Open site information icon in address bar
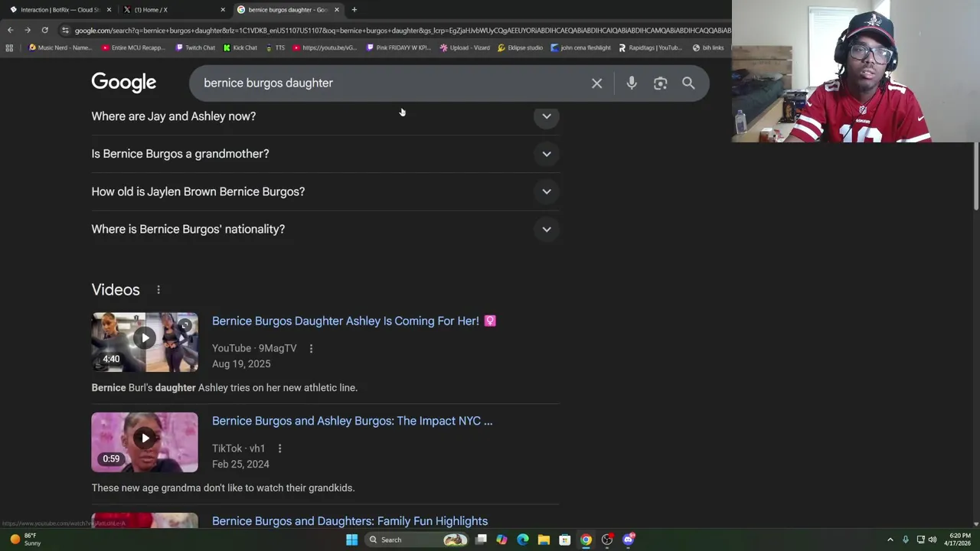 pos(65,30)
